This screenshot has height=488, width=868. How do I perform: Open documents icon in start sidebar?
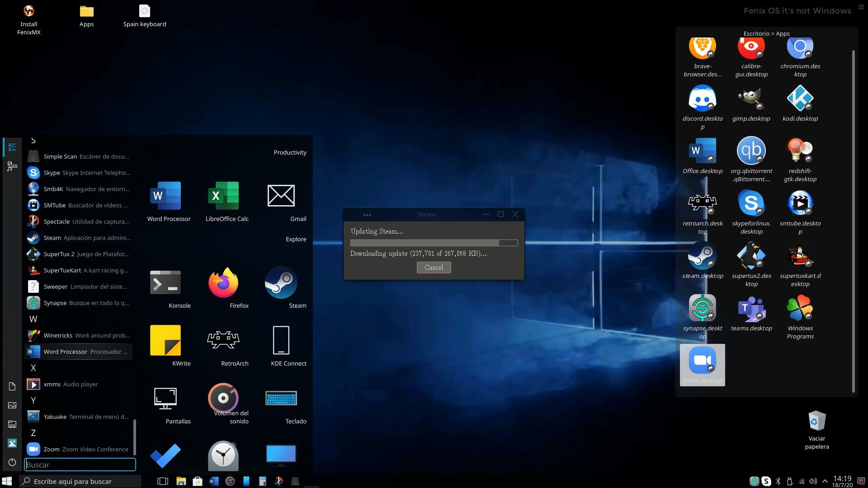coord(12,386)
